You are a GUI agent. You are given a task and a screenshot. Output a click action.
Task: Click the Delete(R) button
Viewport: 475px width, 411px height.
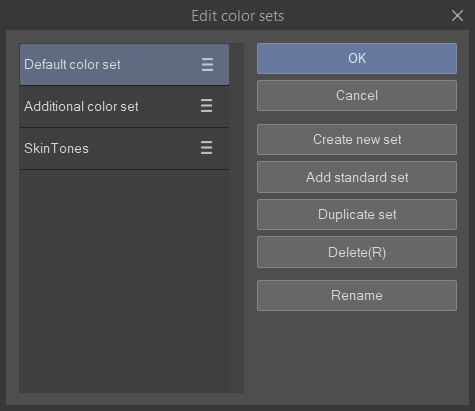click(357, 252)
